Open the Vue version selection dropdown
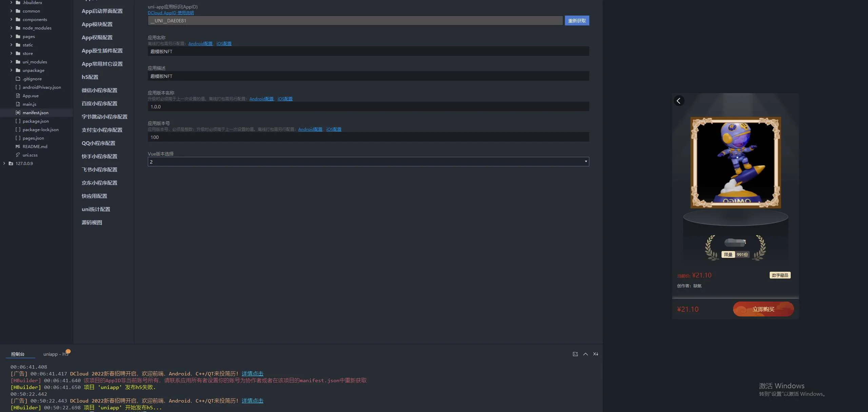 click(x=368, y=162)
